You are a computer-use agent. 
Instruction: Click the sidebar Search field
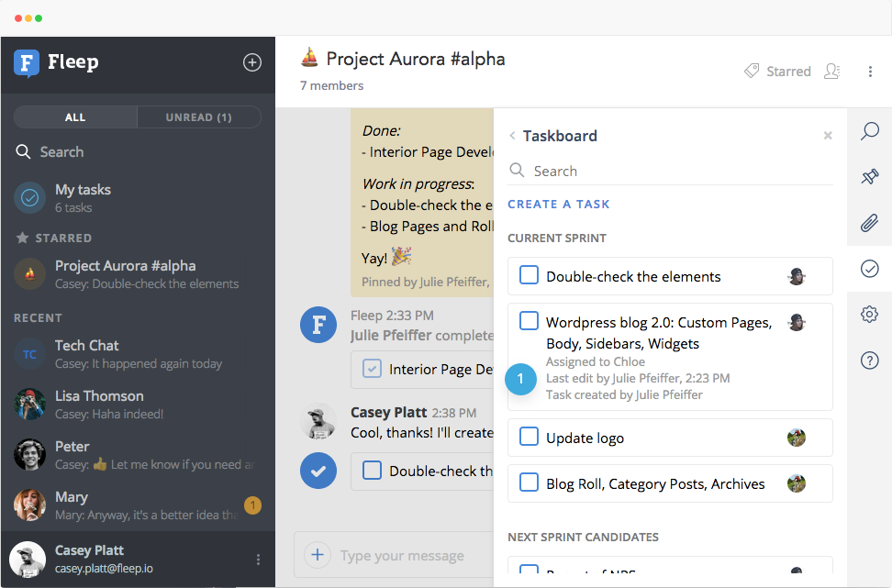(138, 152)
